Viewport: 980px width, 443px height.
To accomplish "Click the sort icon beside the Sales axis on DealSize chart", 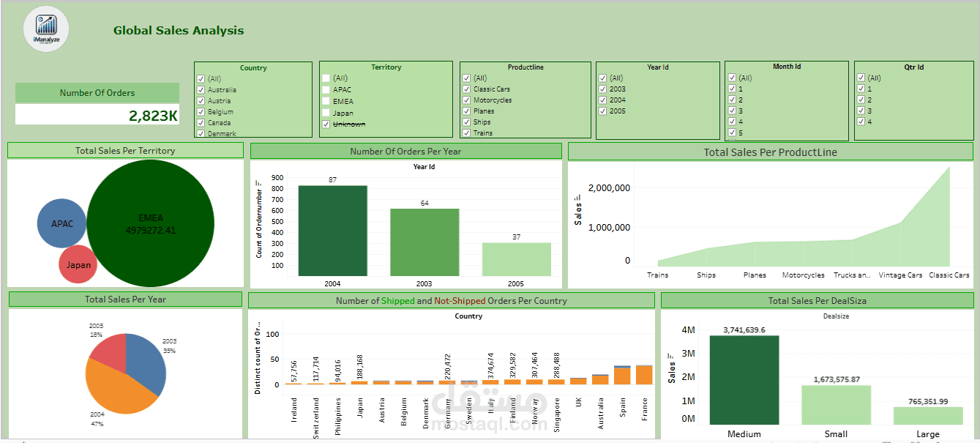I will [670, 355].
